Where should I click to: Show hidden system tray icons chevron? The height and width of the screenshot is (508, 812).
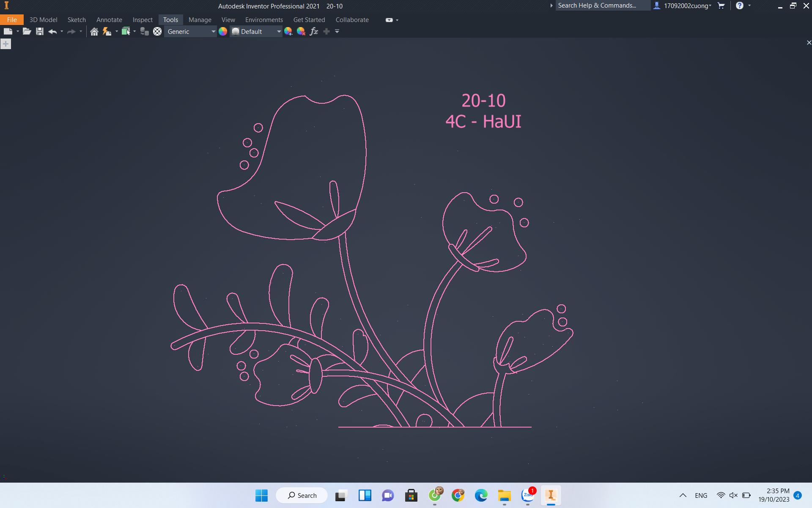point(683,495)
